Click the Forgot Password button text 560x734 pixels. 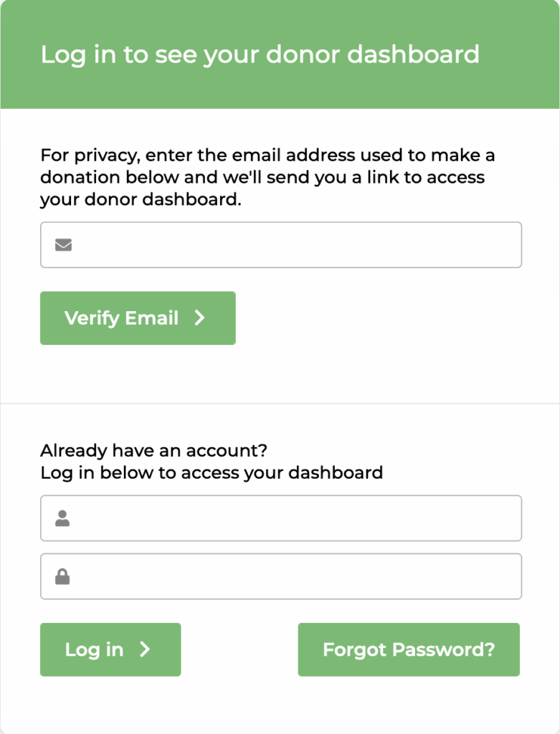pos(408,649)
